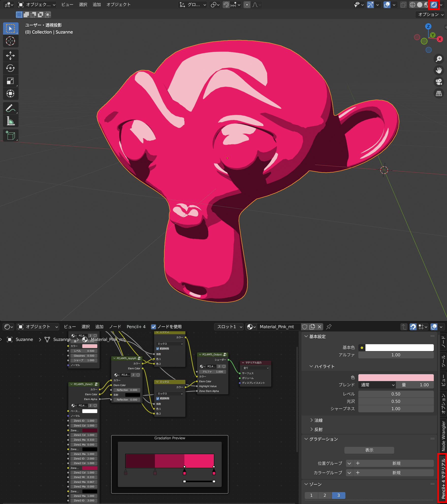Open the スロット1 dropdown
This screenshot has height=504, width=447.
point(229,327)
